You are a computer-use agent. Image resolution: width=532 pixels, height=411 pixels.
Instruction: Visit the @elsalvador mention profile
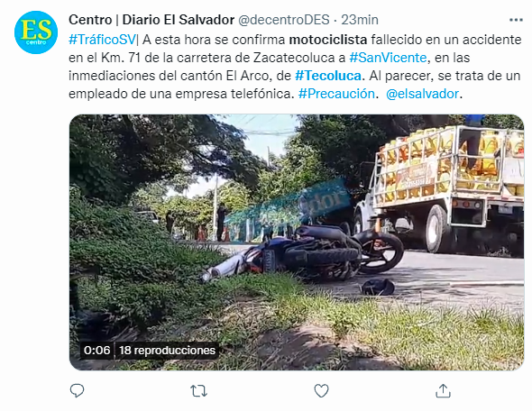422,94
